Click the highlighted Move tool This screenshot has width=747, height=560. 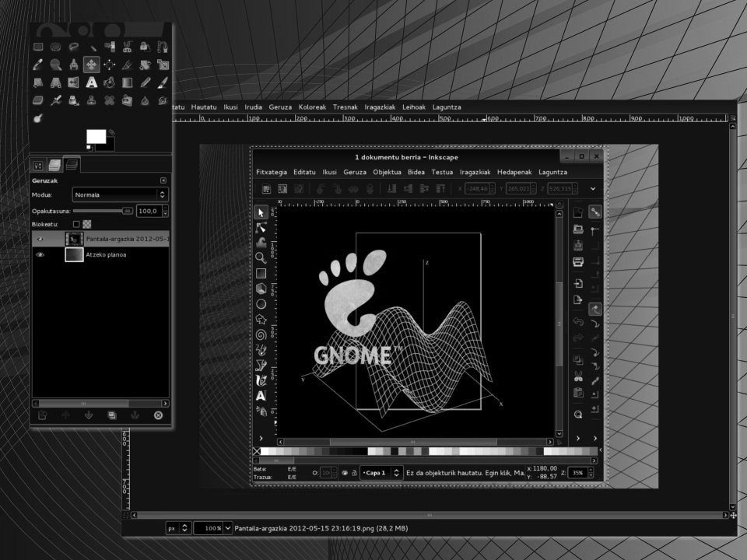point(92,65)
